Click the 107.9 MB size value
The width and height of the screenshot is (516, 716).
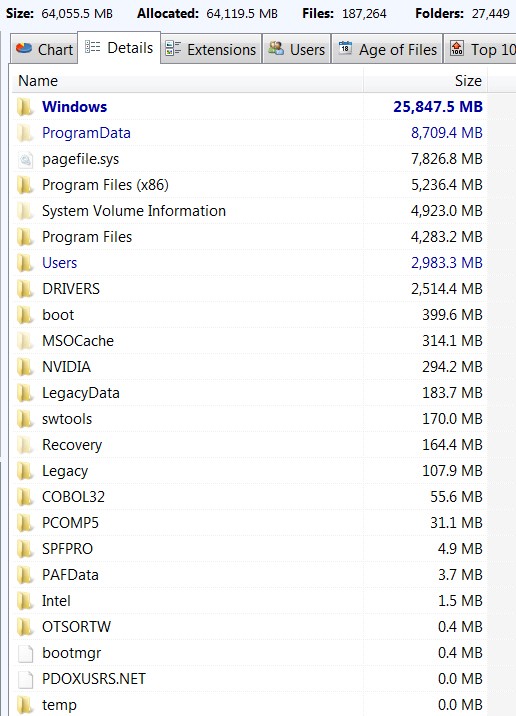click(452, 471)
